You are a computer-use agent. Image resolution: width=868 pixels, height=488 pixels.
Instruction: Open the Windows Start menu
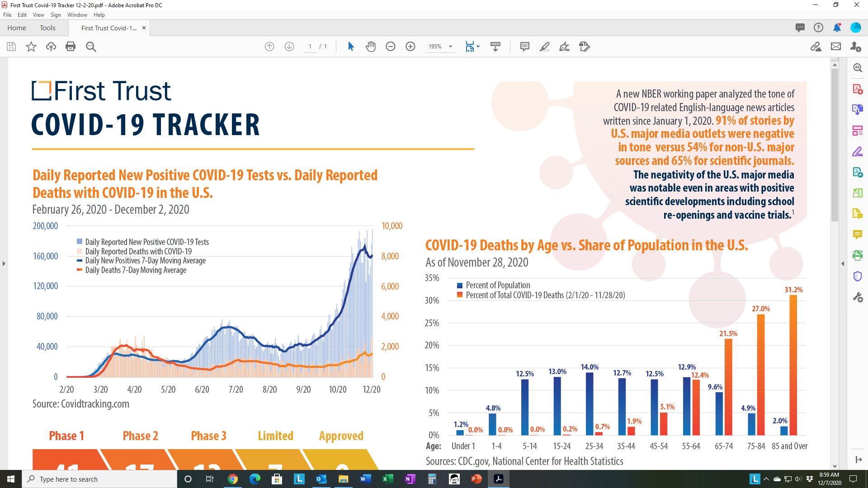point(11,479)
